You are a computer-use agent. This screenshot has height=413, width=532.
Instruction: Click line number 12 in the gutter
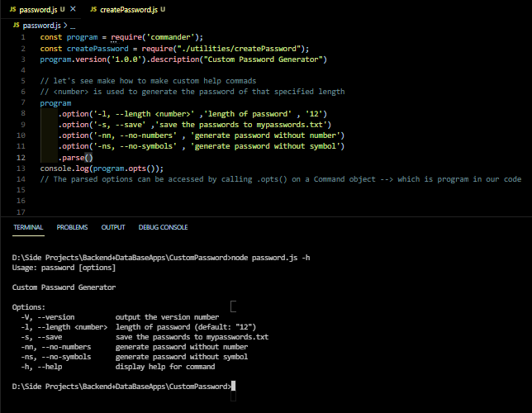[x=21, y=158]
